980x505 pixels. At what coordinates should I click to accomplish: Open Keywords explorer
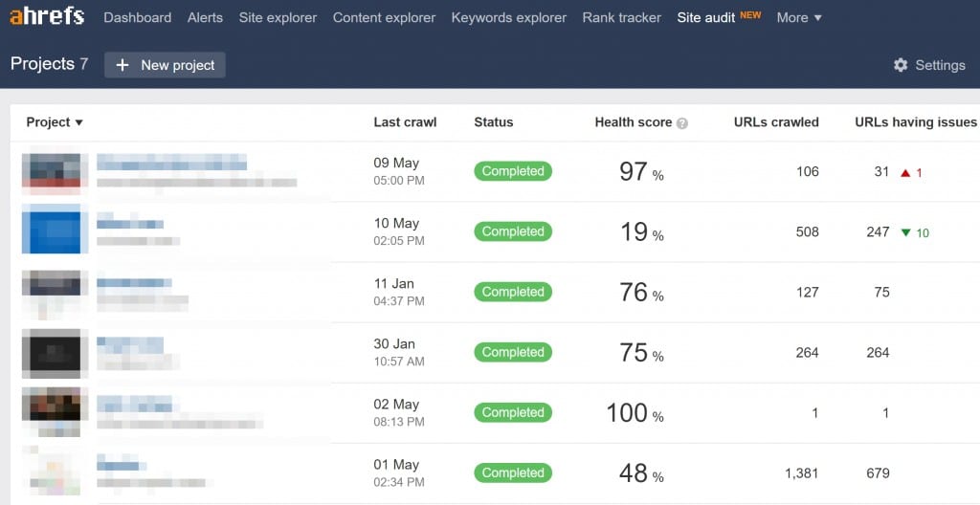[509, 17]
